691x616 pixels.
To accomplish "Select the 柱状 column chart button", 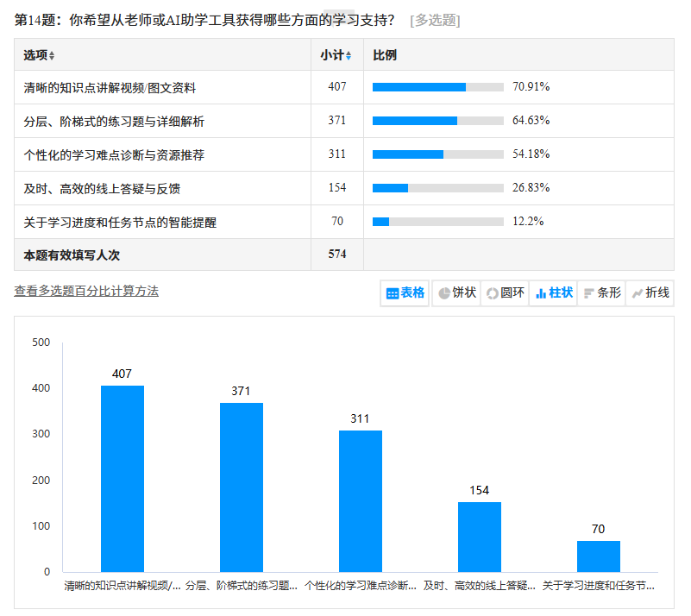I will tap(553, 293).
